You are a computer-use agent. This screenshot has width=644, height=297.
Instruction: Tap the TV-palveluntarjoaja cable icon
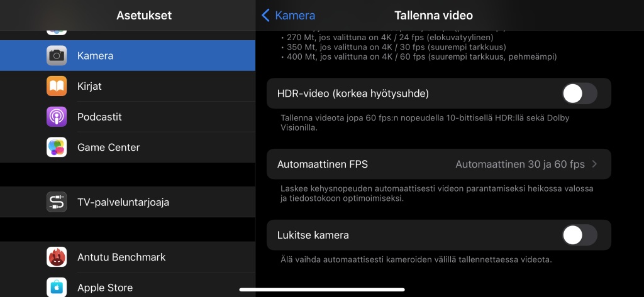coord(57,202)
